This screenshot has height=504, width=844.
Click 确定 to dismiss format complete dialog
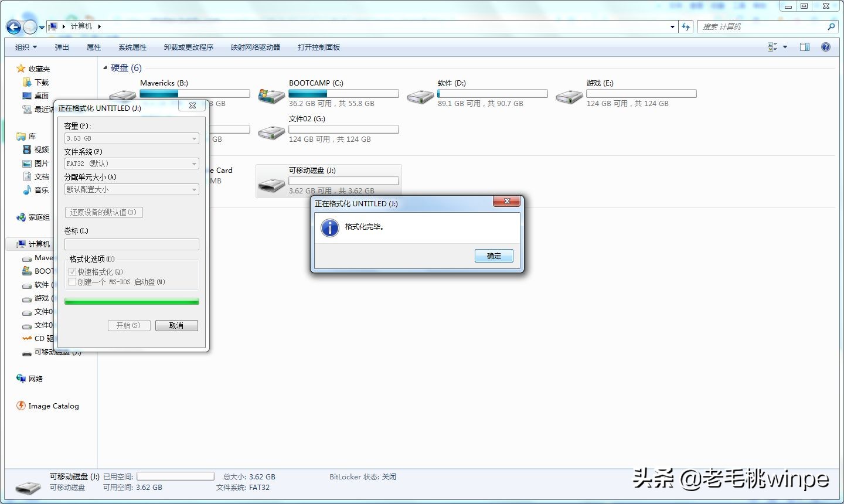[494, 256]
